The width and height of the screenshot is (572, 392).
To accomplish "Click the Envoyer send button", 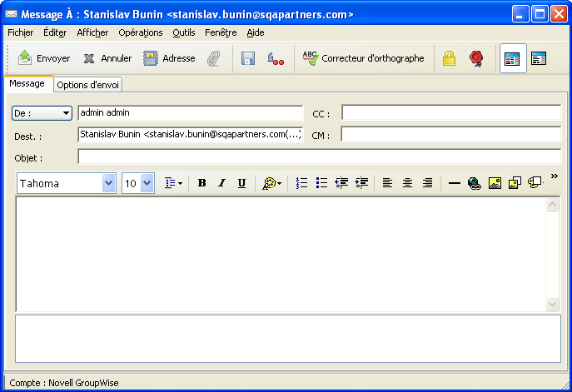I will click(x=44, y=58).
